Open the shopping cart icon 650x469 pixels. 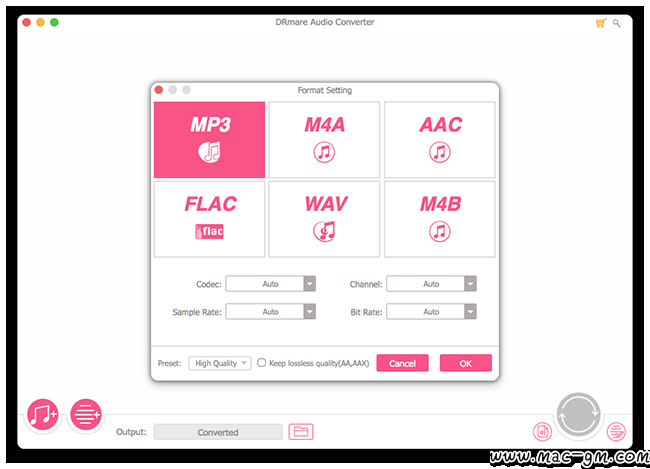point(601,23)
